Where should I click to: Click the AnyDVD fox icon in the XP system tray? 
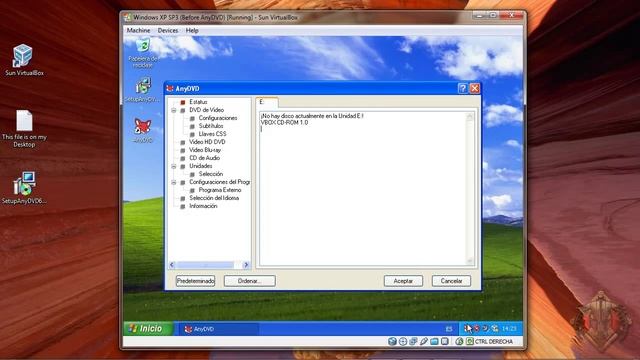coord(468,329)
